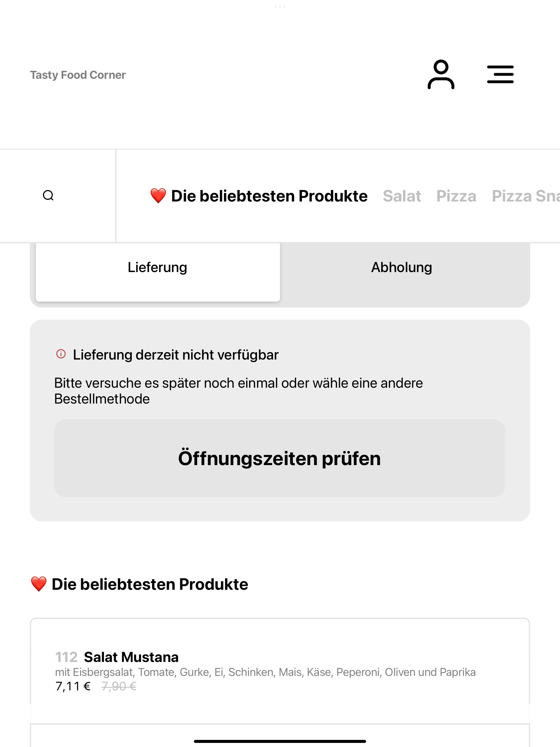Click the Salat Mustana ingredients description
Viewport: 560px width, 747px height.
(265, 672)
